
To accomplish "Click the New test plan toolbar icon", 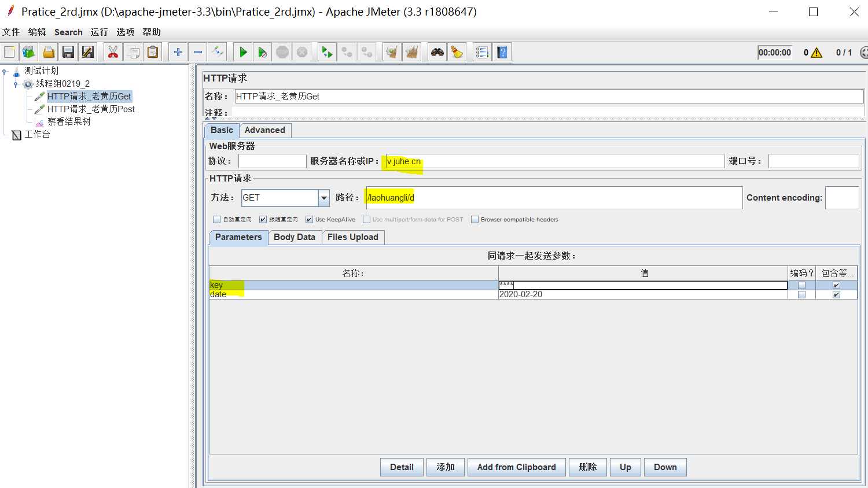I will point(9,52).
